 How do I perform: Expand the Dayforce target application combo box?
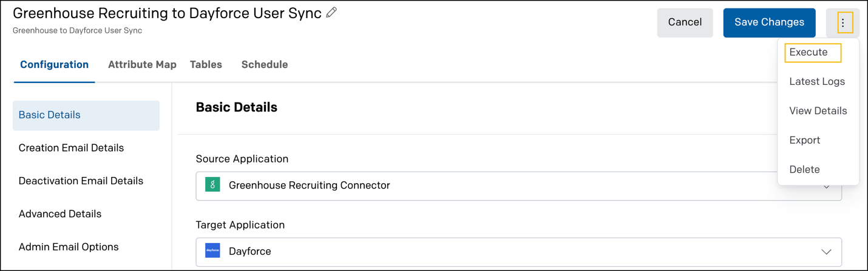[518, 252]
